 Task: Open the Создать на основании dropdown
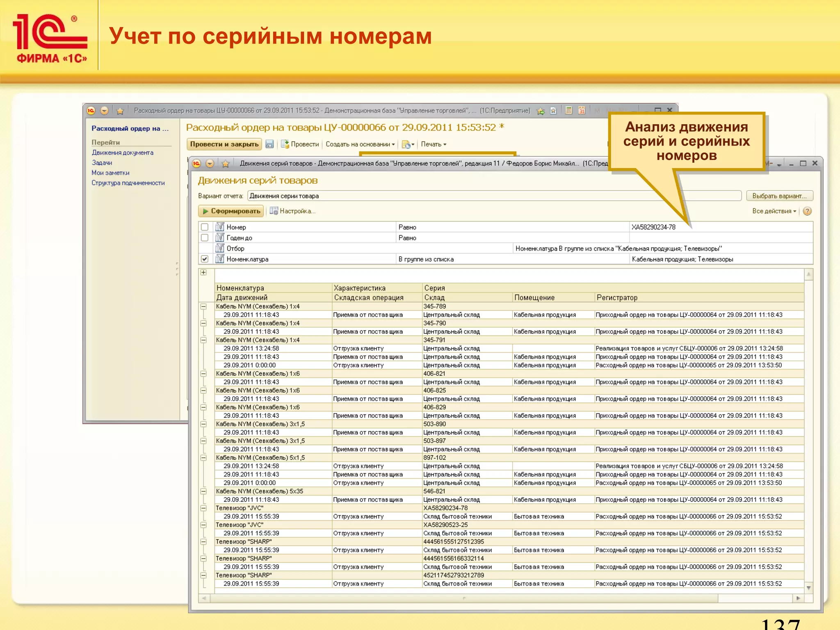coord(360,144)
